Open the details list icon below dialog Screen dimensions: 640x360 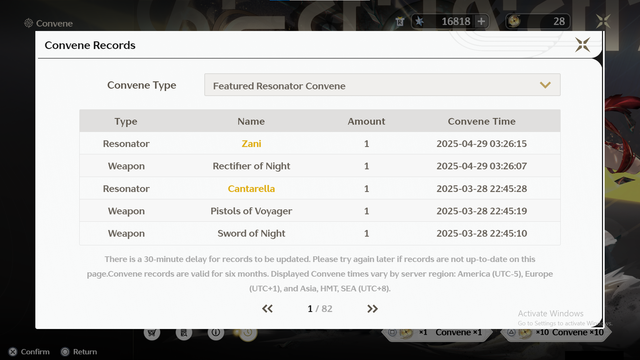[184, 333]
